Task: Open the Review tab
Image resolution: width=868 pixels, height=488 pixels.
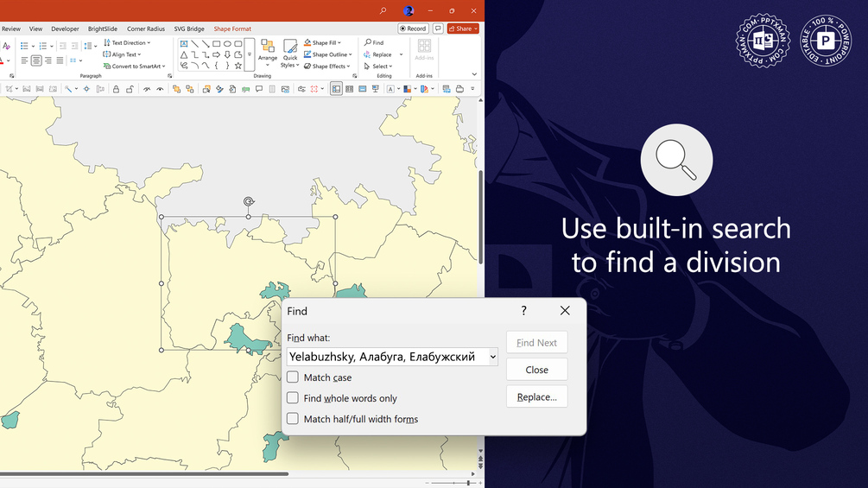Action: click(10, 29)
